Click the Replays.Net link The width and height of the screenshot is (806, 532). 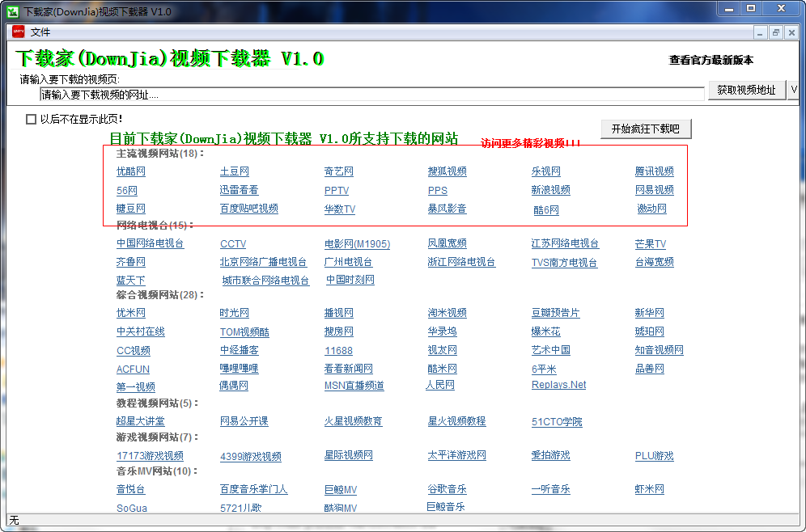click(x=558, y=385)
